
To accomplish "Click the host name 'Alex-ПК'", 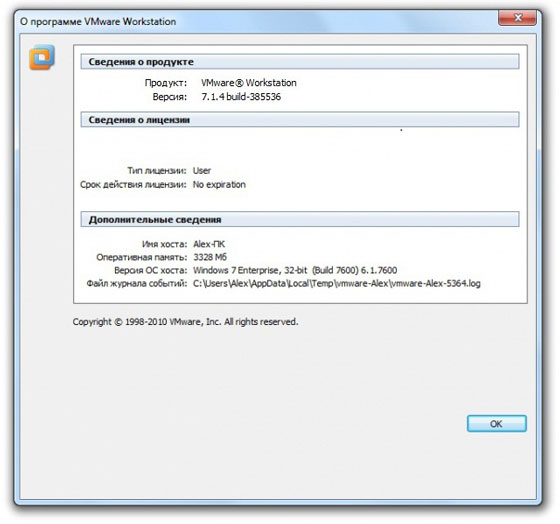I will tap(209, 244).
